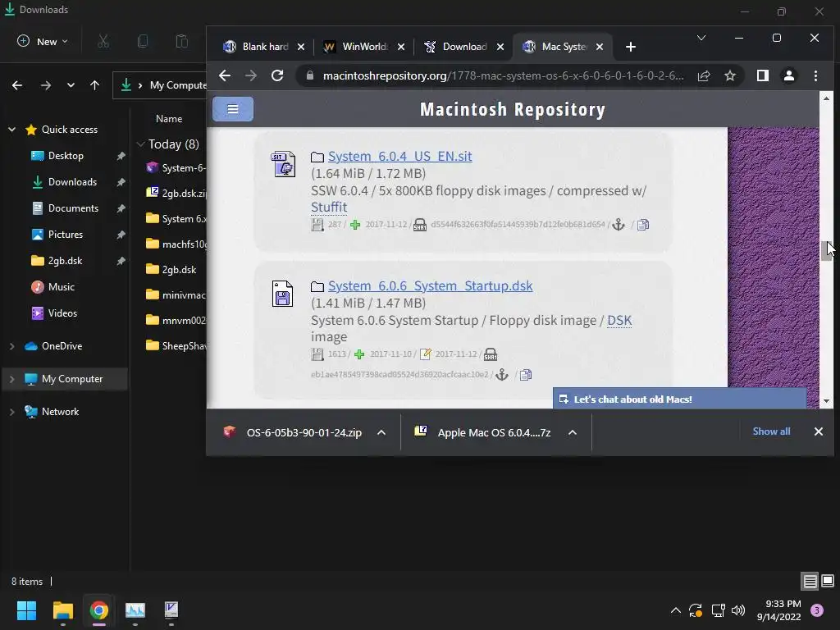840x630 pixels.
Task: Close the WinWorld tab
Action: pos(400,47)
